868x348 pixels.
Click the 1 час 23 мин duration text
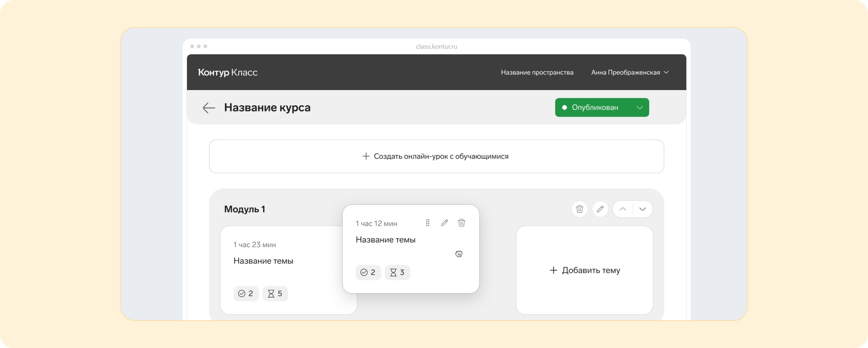coord(255,245)
